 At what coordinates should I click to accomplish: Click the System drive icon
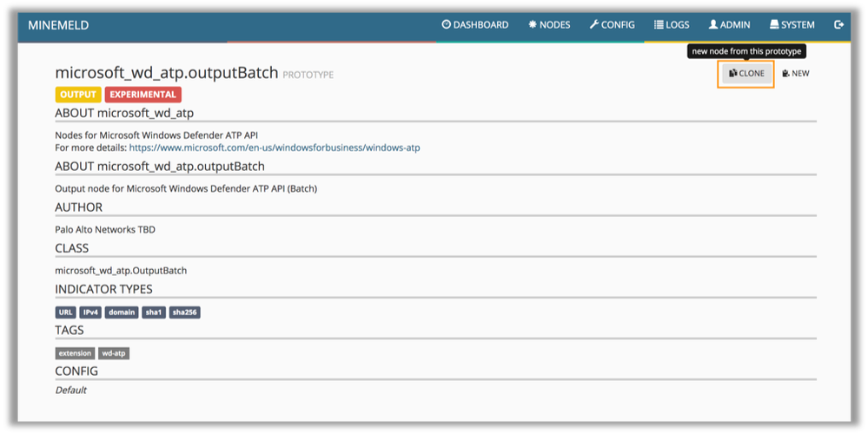(774, 25)
